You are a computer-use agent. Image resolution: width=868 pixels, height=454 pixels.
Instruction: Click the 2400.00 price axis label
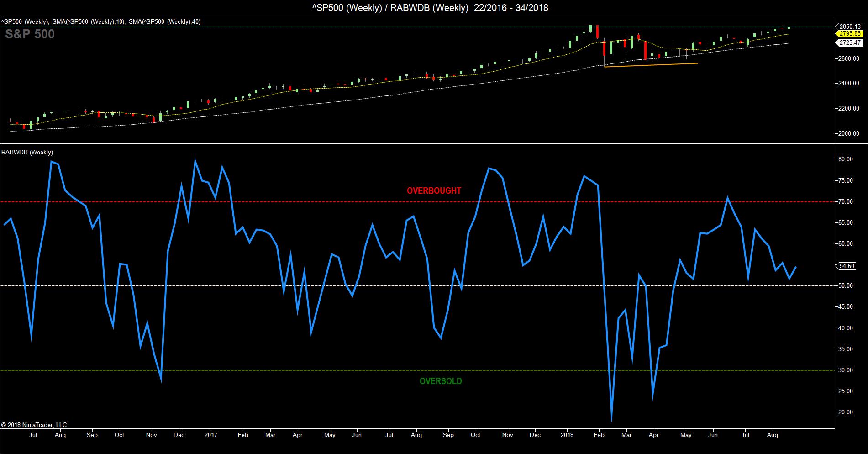point(849,84)
